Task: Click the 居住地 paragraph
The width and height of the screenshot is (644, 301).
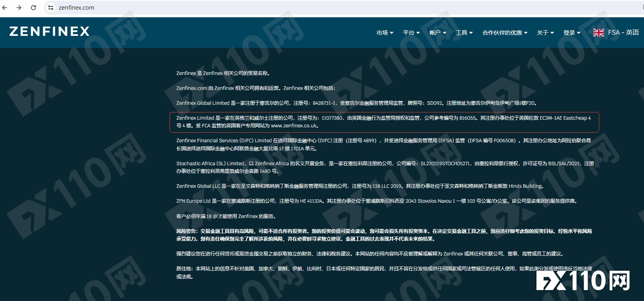Action: click(x=384, y=272)
